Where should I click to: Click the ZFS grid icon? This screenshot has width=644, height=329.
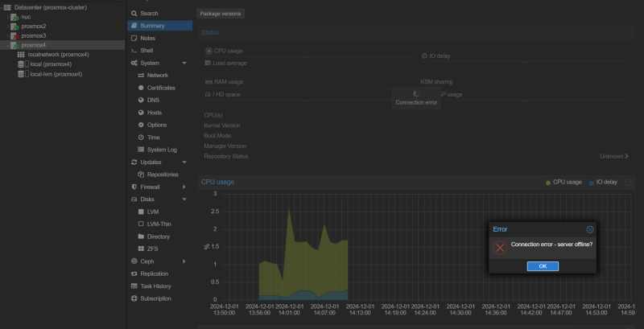(141, 249)
